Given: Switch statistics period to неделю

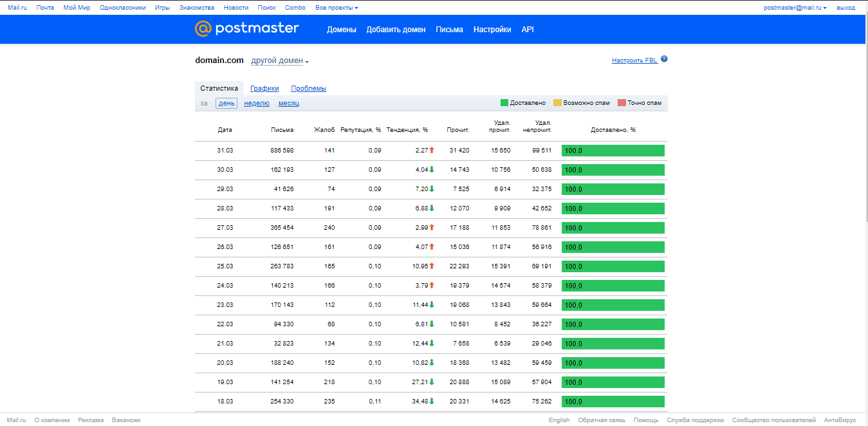Looking at the screenshot, I should pyautogui.click(x=257, y=103).
